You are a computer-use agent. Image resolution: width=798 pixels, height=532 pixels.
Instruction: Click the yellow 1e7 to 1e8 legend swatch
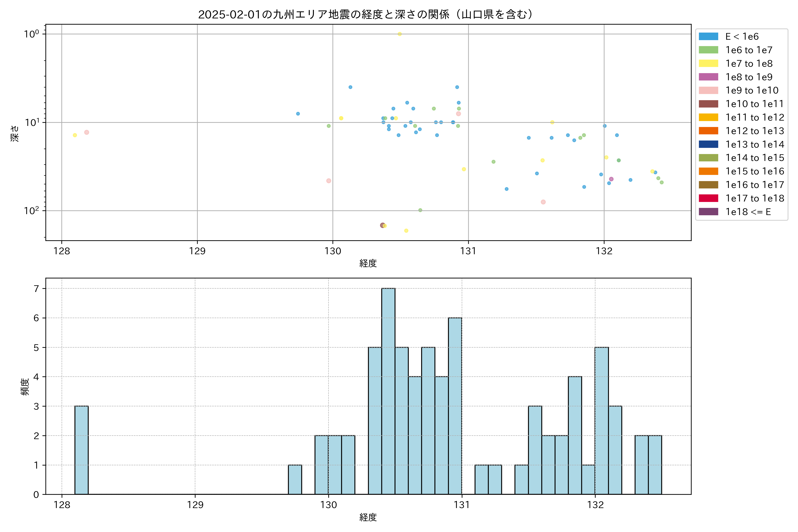point(708,63)
